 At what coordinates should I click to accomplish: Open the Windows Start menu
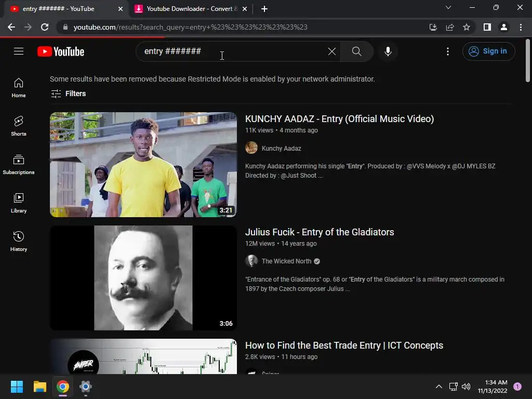[17, 387]
